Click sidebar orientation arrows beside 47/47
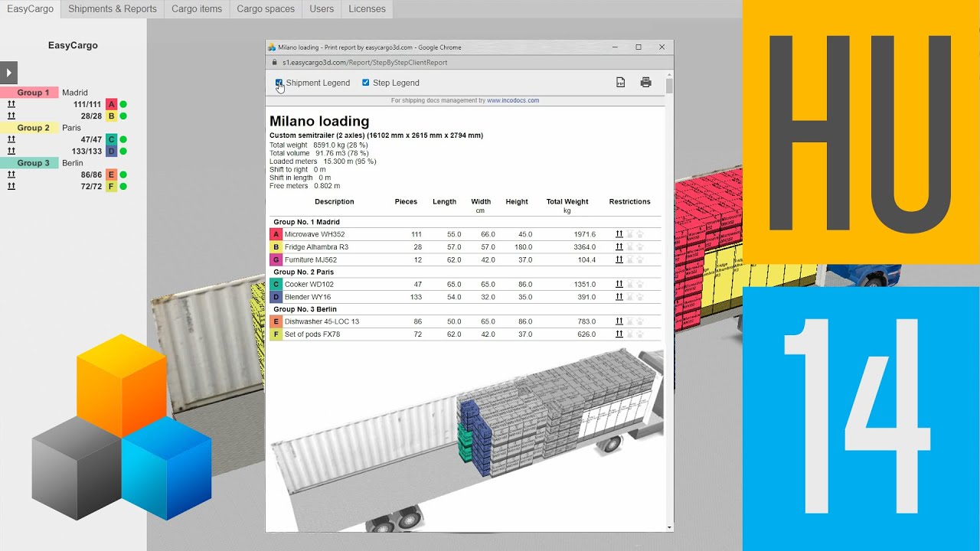Viewport: 980px width, 551px height. (11, 139)
